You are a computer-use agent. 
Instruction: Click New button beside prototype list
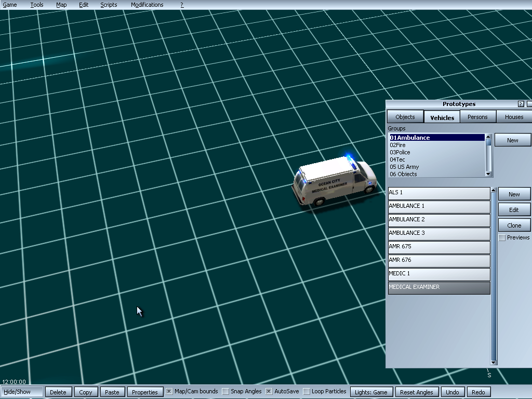(514, 194)
